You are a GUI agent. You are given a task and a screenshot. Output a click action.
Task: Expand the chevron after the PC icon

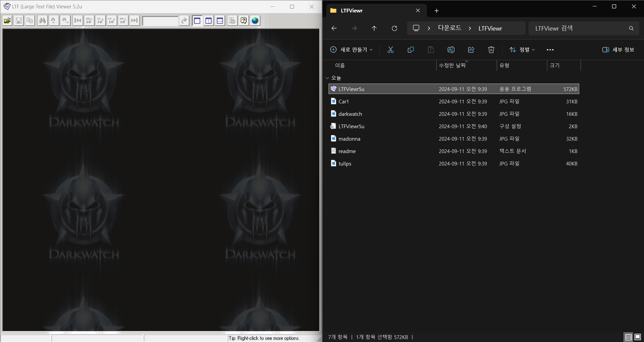[429, 29]
